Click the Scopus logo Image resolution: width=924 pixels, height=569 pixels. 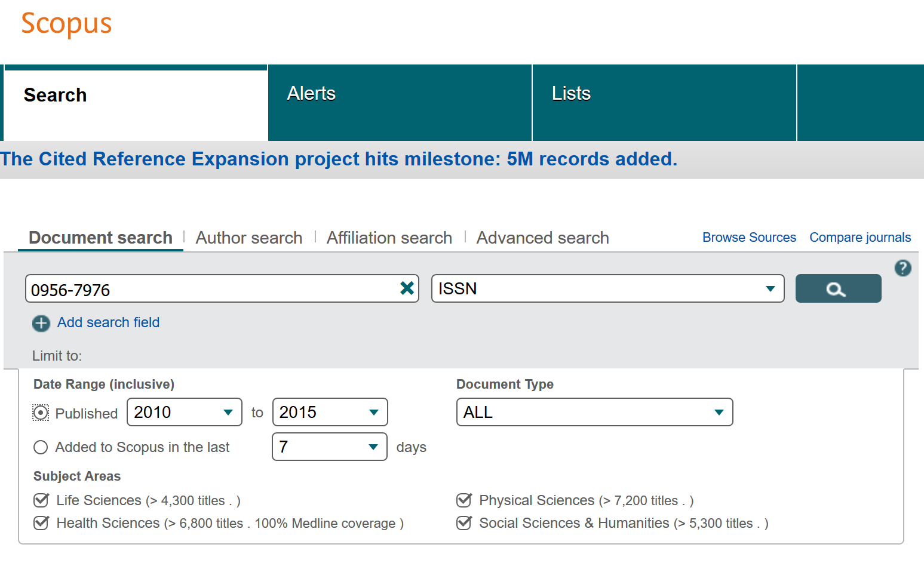tap(66, 23)
